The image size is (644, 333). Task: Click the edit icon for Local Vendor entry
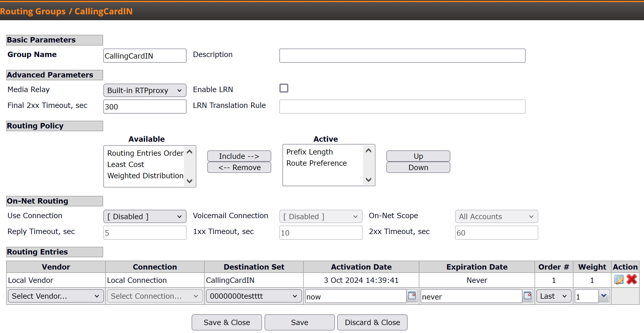(x=619, y=280)
